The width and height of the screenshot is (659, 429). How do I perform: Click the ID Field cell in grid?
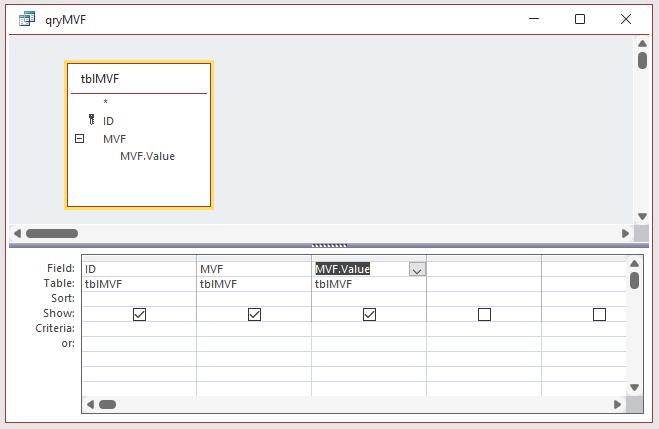139,269
